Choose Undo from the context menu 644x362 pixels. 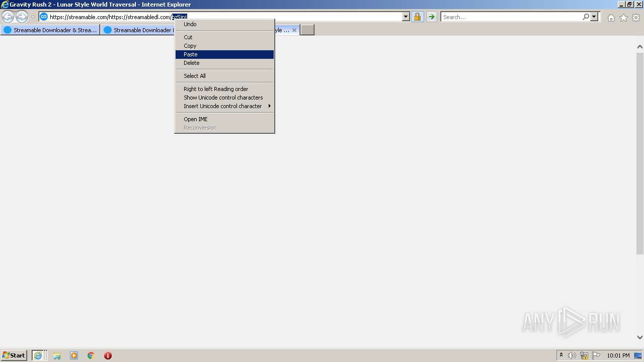coord(224,24)
